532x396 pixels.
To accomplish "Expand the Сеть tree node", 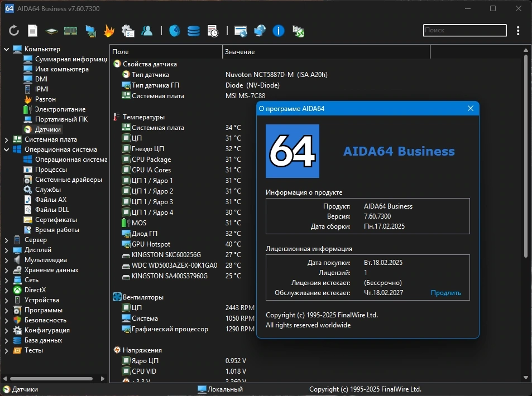I will (x=7, y=281).
